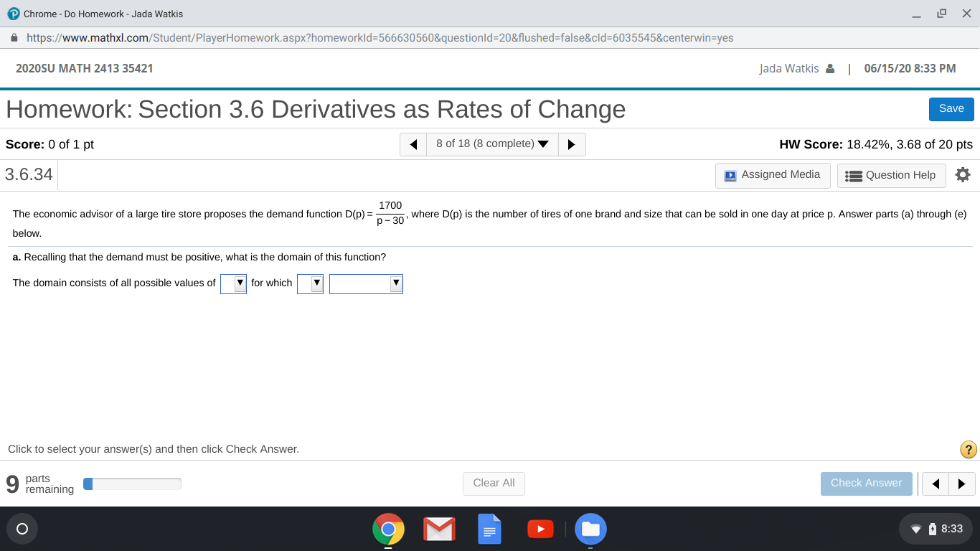Open Assigned Media
Image resolution: width=980 pixels, height=551 pixels.
773,175
